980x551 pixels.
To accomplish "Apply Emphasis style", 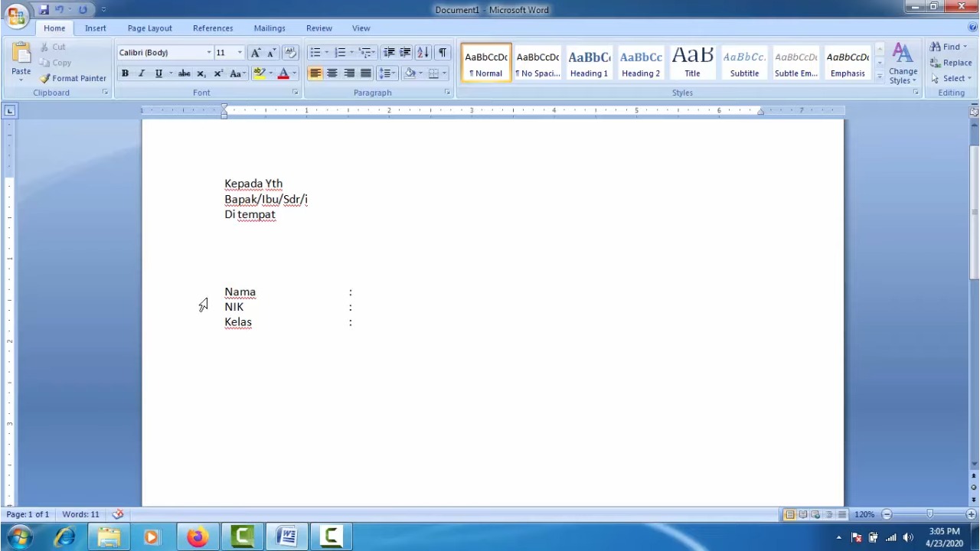I will point(848,63).
